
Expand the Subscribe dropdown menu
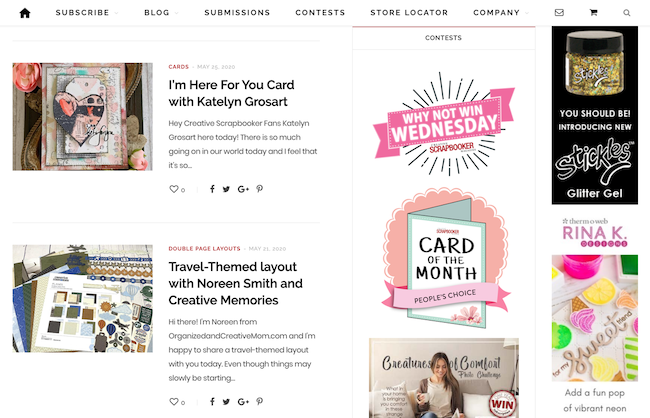pos(87,13)
